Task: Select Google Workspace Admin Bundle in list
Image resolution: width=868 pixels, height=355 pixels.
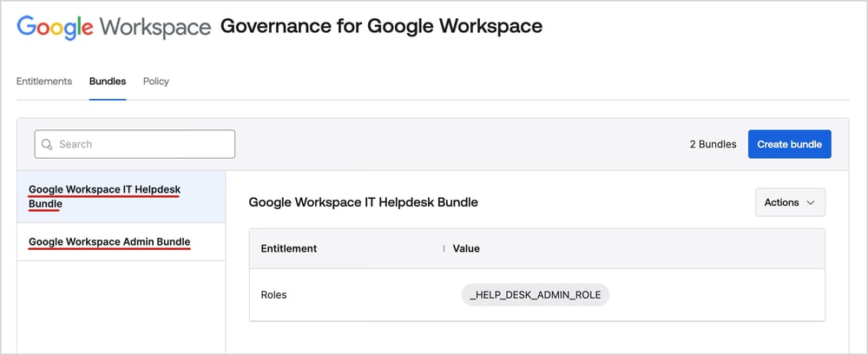Action: click(122, 242)
